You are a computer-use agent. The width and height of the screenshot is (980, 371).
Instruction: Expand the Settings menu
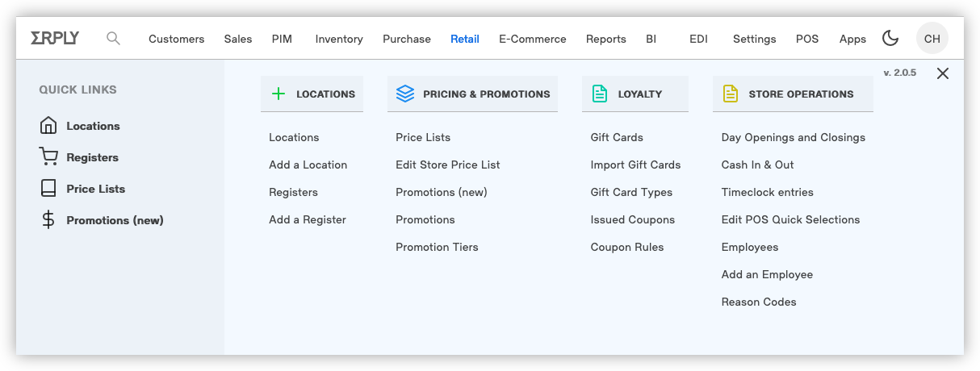(754, 39)
